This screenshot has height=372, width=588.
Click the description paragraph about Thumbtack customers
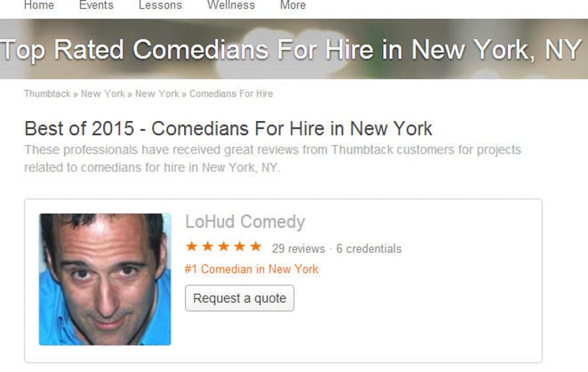pos(273,159)
